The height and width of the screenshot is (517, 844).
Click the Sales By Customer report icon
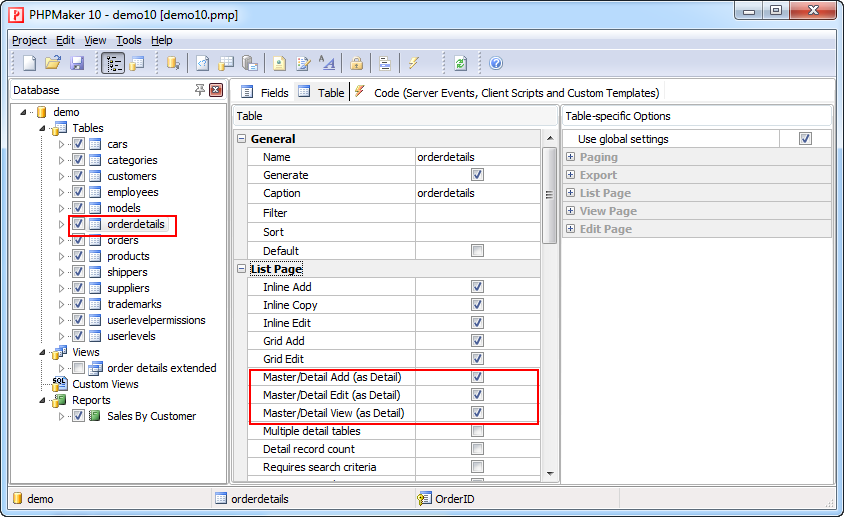pos(95,416)
